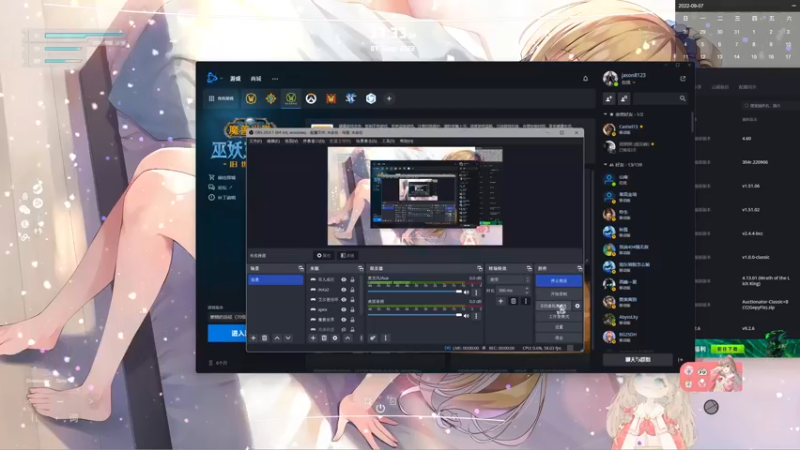This screenshot has width=800, height=450.
Task: Add a new source in OBS Sources panel
Action: point(313,338)
